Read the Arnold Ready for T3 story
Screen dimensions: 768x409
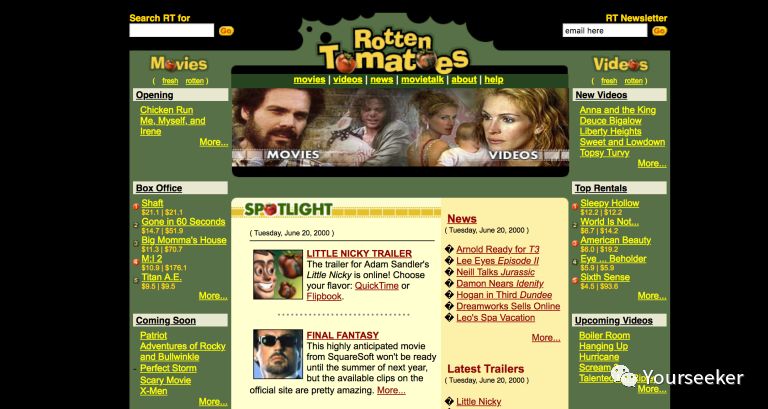point(498,249)
